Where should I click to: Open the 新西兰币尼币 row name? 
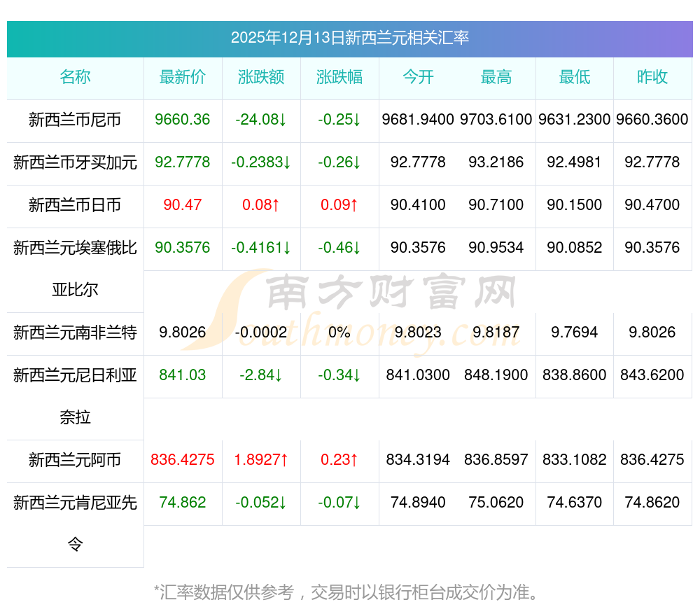[x=75, y=120]
